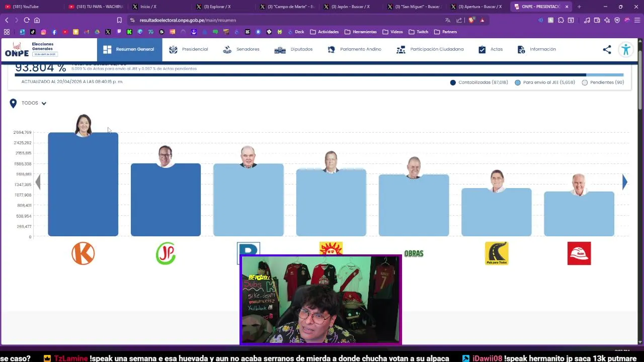
Task: Open the apps grid icon in bookmarks bar
Action: 7,32
